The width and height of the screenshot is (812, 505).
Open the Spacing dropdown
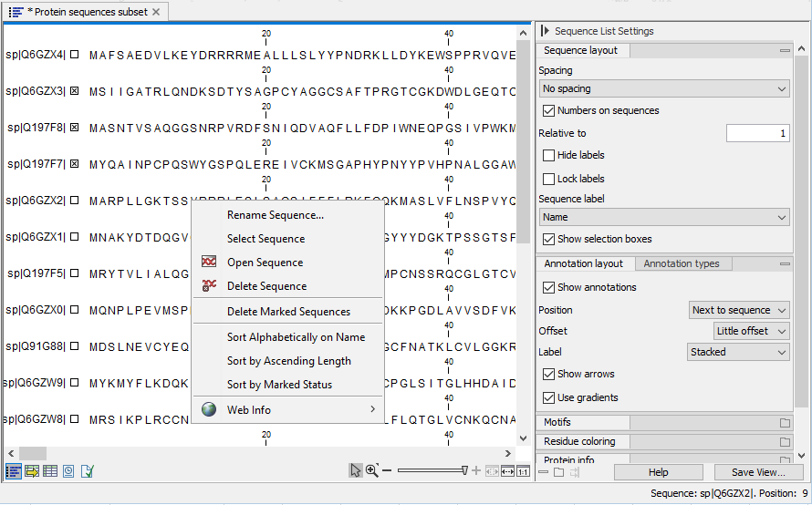pos(663,89)
